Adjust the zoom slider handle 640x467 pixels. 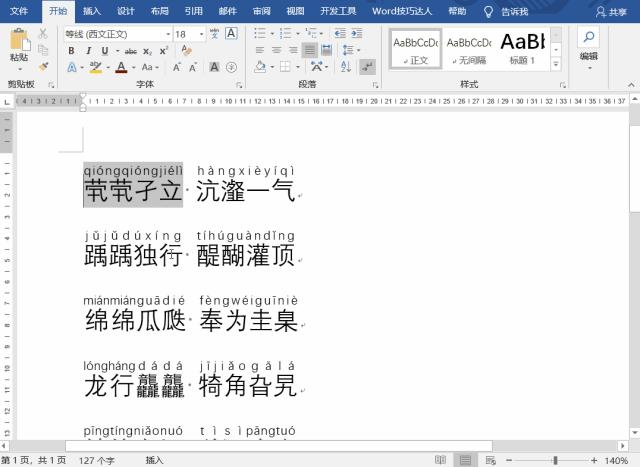555,460
